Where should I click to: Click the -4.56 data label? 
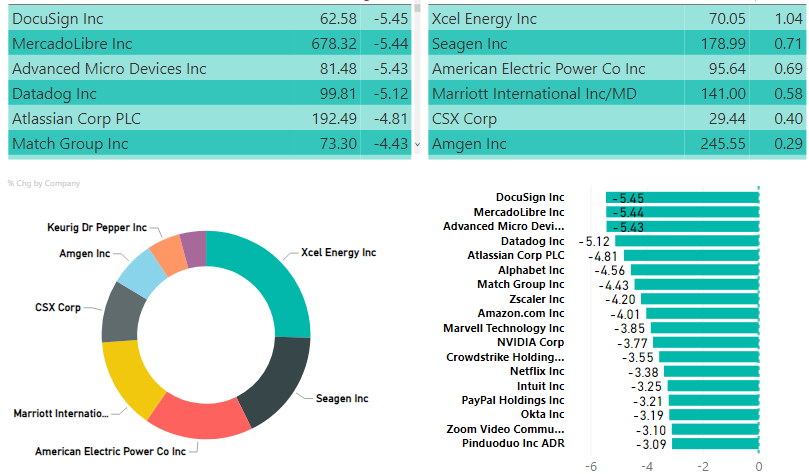click(x=609, y=271)
